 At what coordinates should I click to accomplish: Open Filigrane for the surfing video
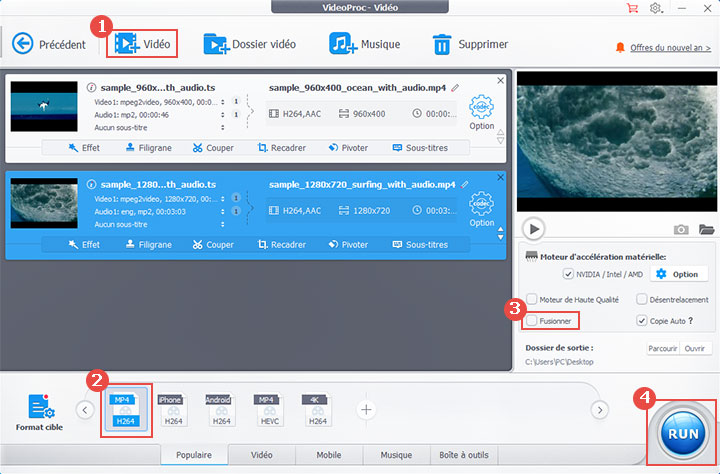(x=149, y=245)
